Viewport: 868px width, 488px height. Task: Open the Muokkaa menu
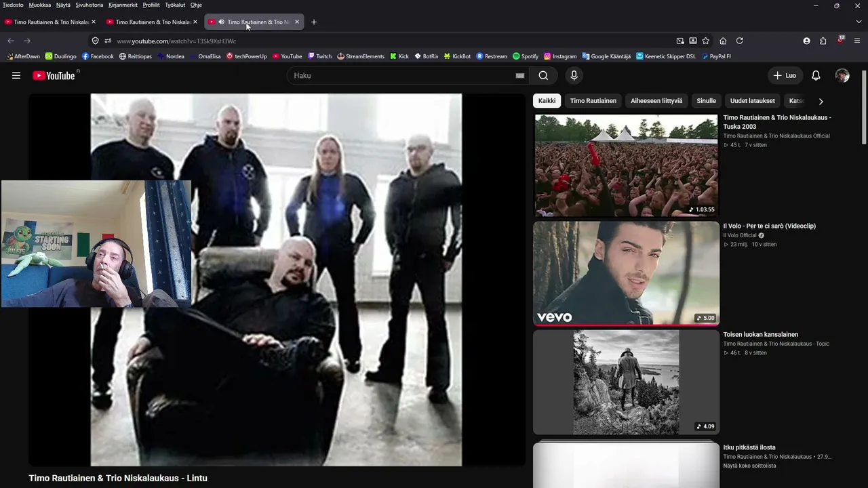[x=40, y=5]
